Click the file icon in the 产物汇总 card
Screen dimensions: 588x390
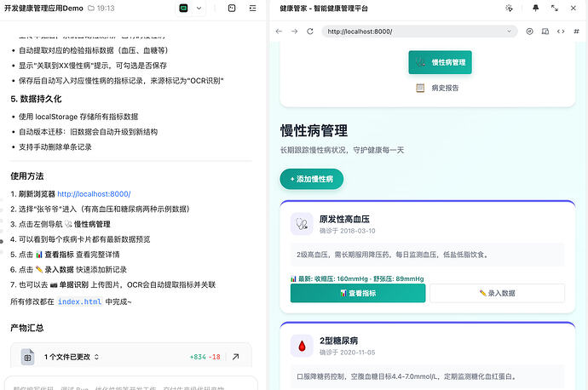[28, 357]
